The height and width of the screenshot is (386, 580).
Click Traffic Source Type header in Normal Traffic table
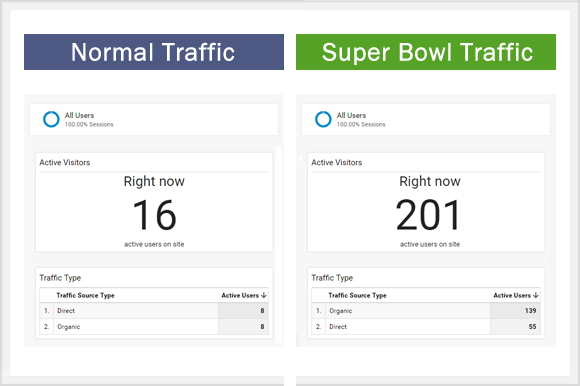[85, 295]
